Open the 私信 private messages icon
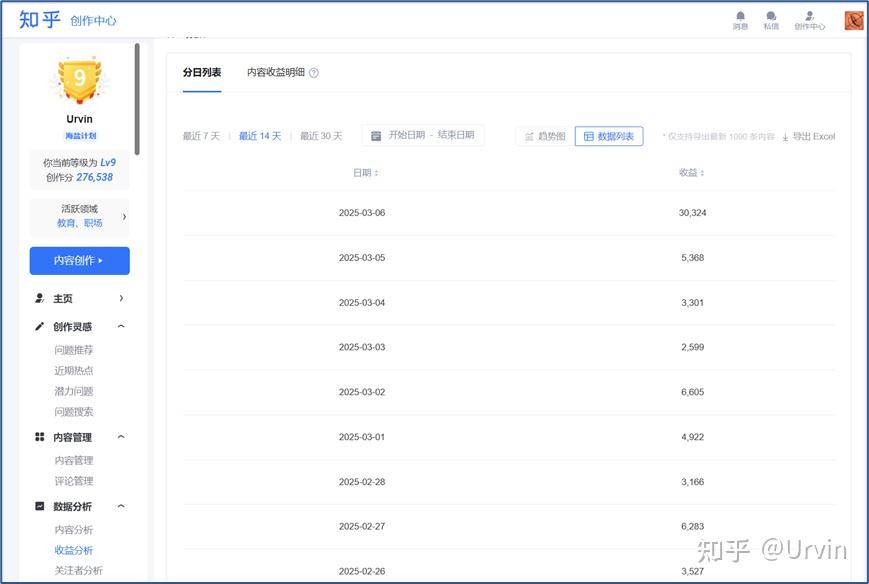869x584 pixels. pos(771,16)
